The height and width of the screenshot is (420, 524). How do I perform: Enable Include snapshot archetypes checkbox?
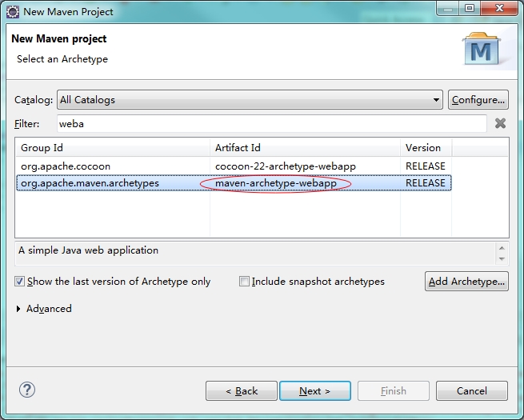[x=244, y=282]
